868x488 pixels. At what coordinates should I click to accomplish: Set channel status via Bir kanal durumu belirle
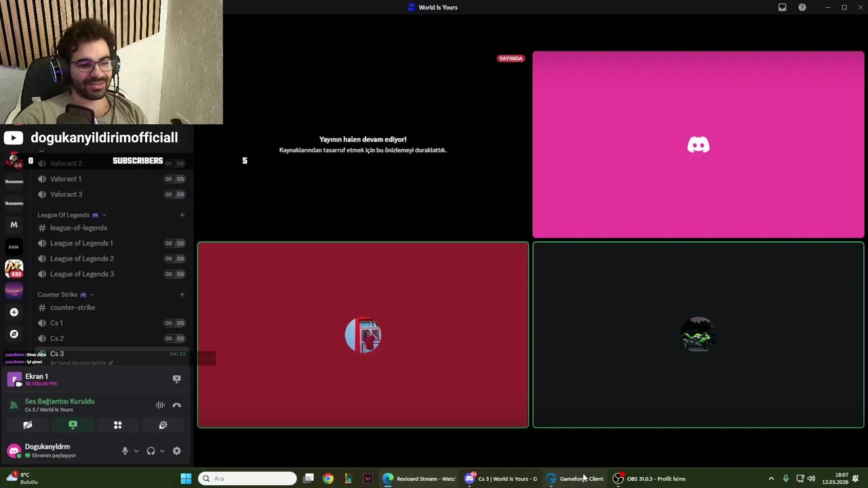(81, 363)
